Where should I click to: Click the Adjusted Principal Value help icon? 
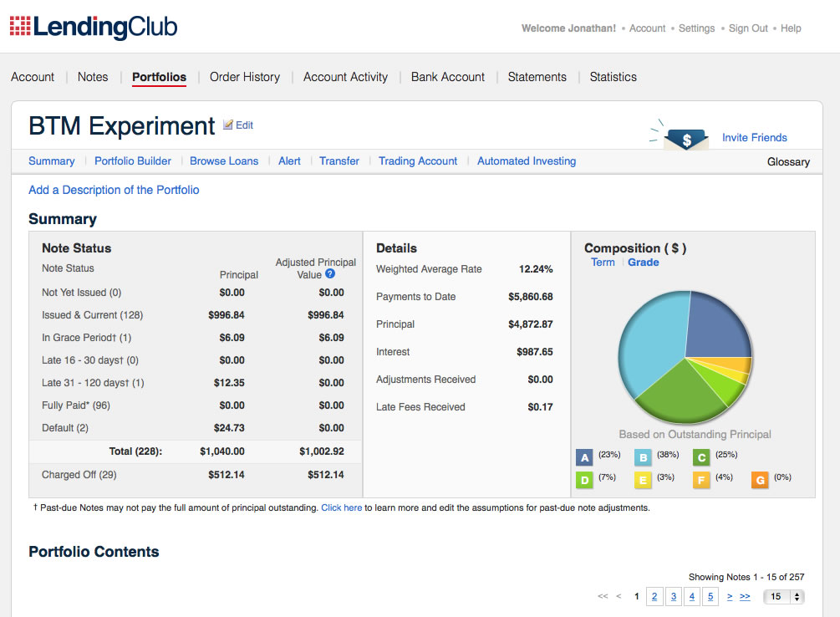point(330,273)
